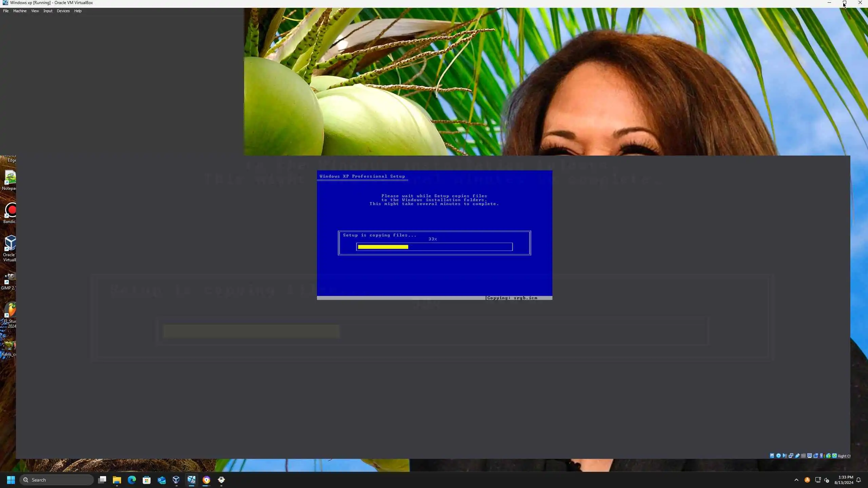Click the audio status bar icon

click(x=784, y=456)
